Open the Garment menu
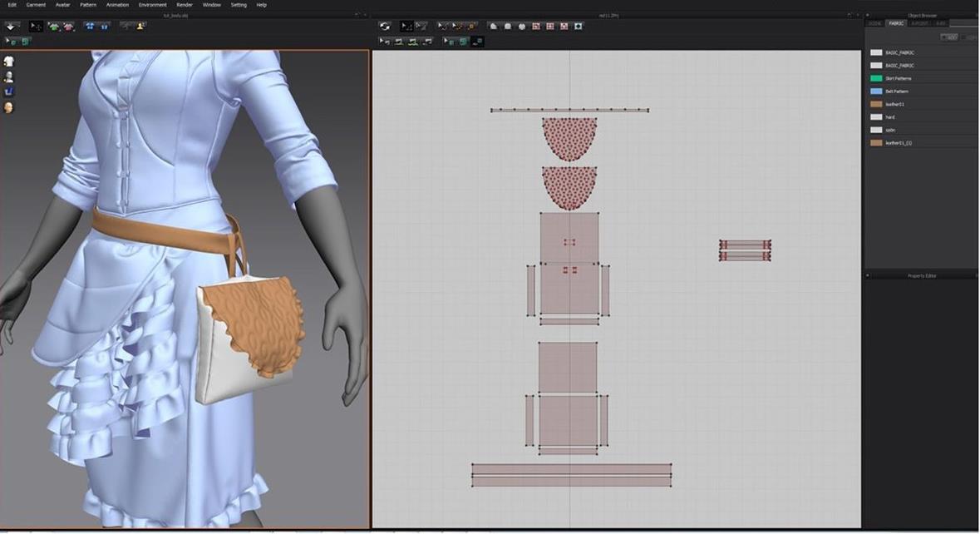The width and height of the screenshot is (980, 534). pos(36,5)
